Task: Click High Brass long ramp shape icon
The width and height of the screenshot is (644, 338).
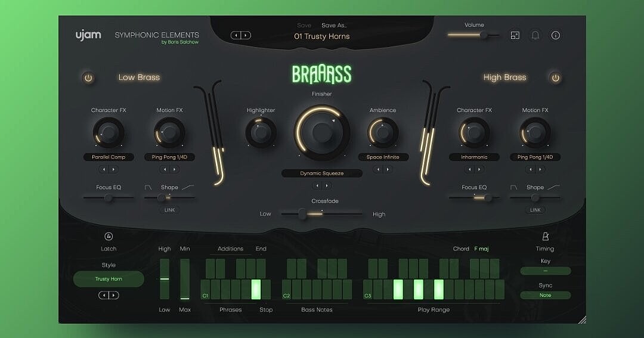Action: coord(553,187)
